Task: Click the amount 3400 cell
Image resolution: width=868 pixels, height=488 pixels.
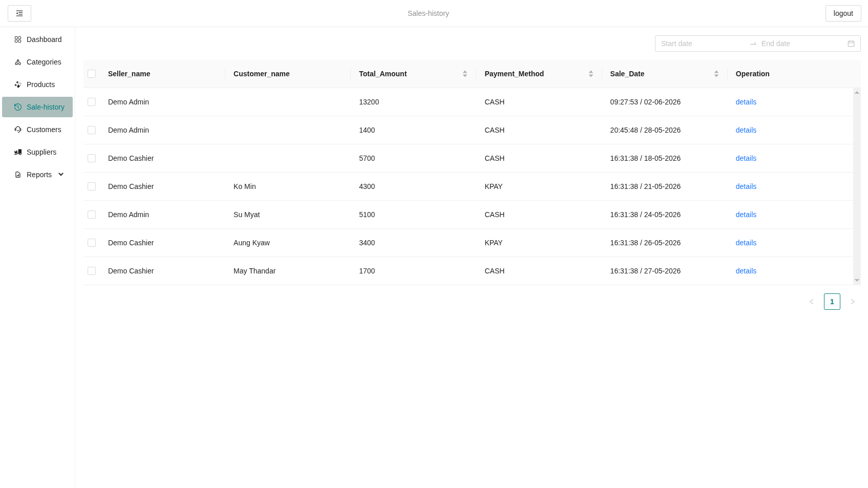Action: [x=367, y=243]
